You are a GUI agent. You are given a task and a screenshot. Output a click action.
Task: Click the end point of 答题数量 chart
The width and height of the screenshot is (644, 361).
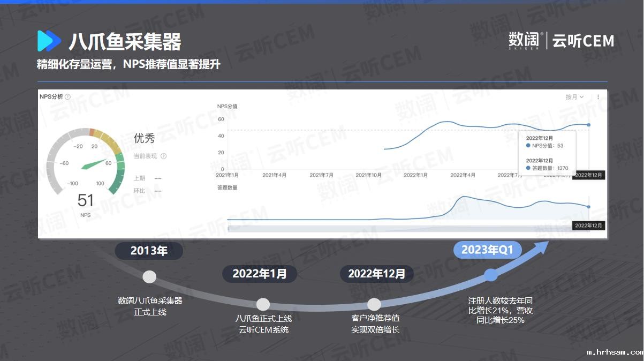(x=589, y=207)
